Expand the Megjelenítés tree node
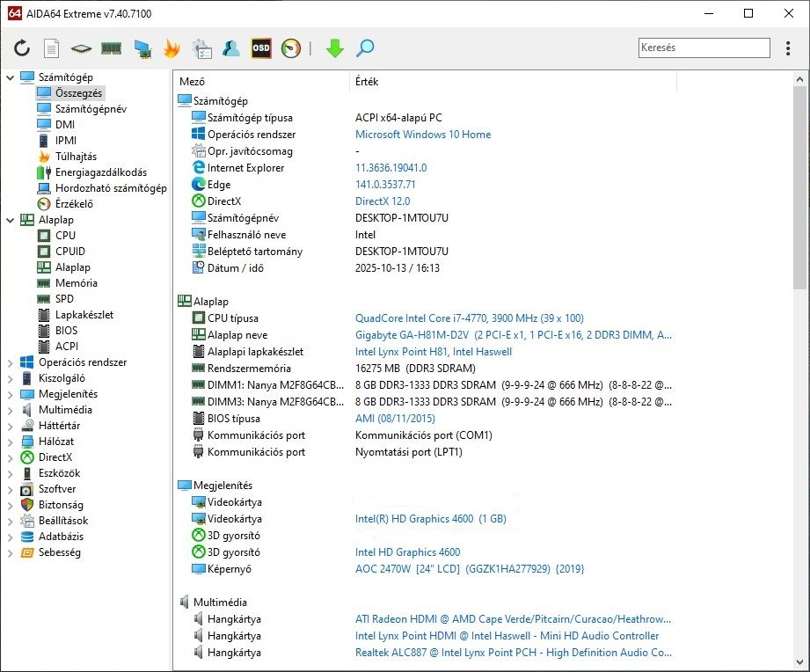The width and height of the screenshot is (810, 672). click(x=10, y=395)
